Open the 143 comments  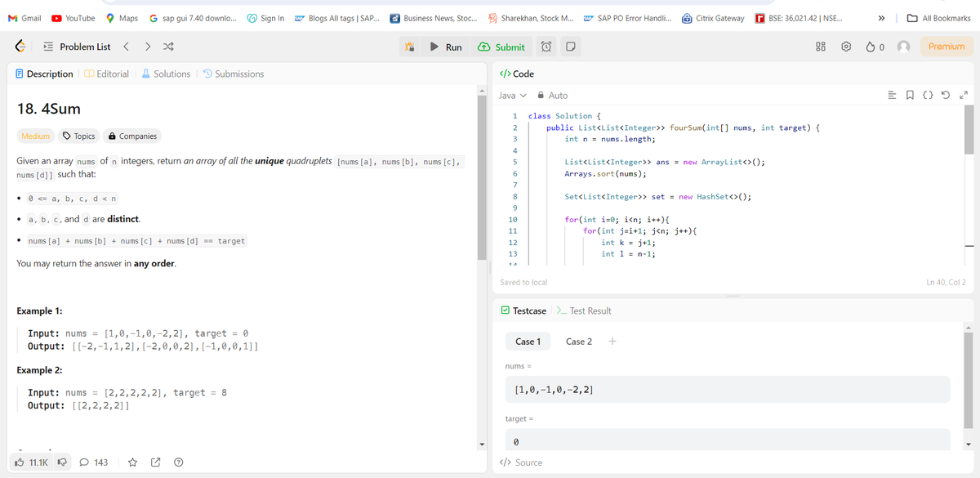click(x=92, y=462)
